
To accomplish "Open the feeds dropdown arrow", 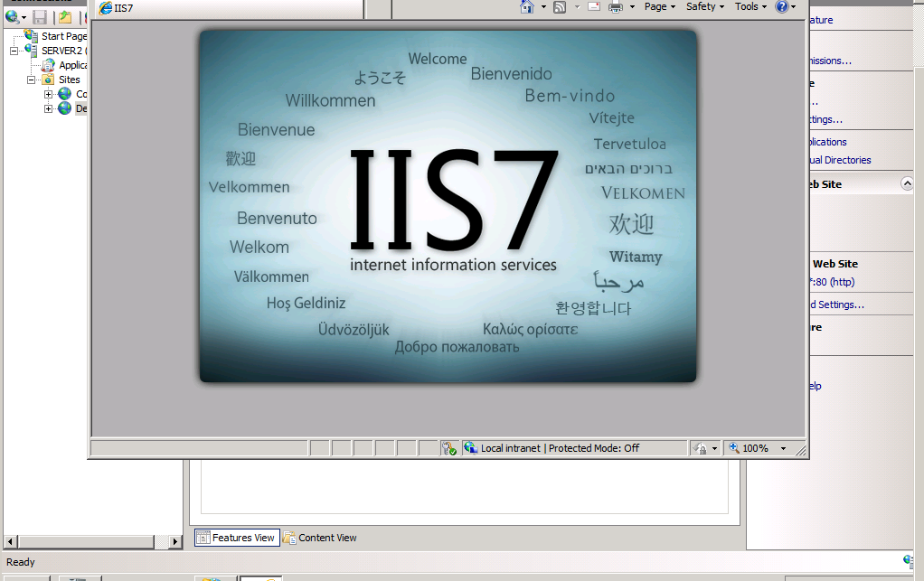I will click(x=577, y=7).
